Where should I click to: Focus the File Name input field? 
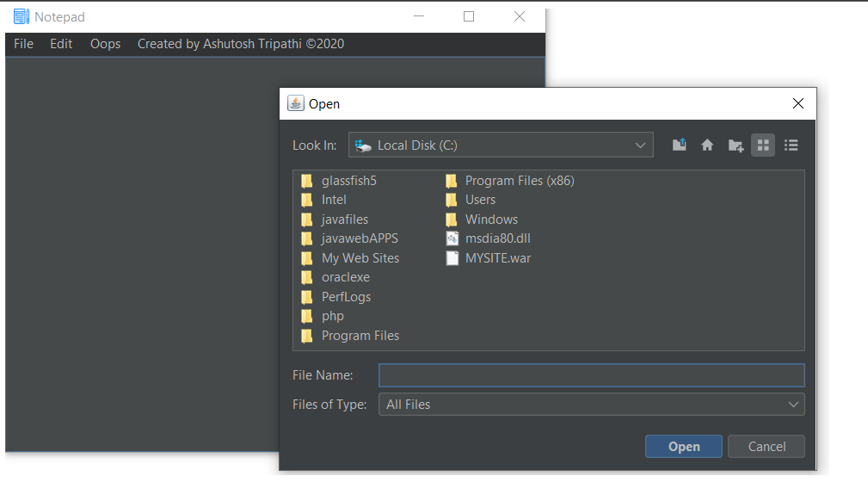click(x=591, y=375)
